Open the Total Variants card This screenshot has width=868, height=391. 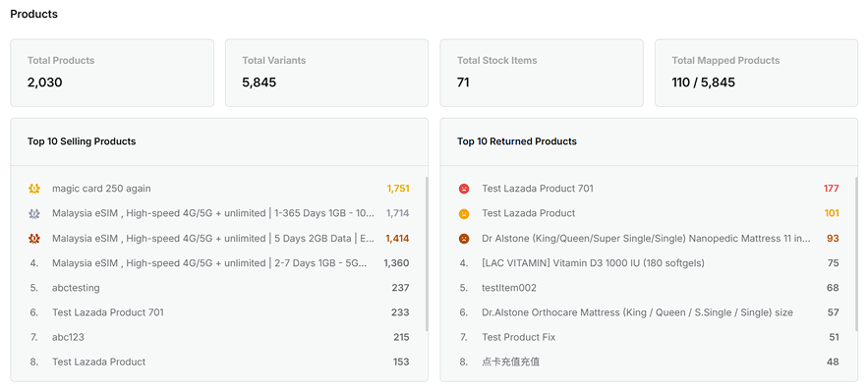click(326, 73)
